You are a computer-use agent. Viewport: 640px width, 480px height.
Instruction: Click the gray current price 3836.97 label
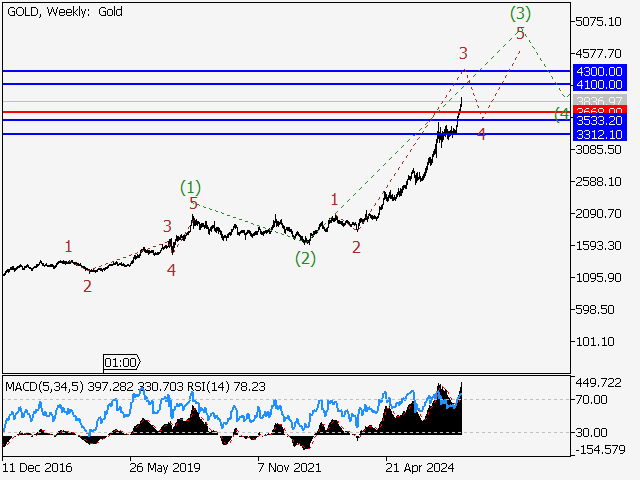599,101
